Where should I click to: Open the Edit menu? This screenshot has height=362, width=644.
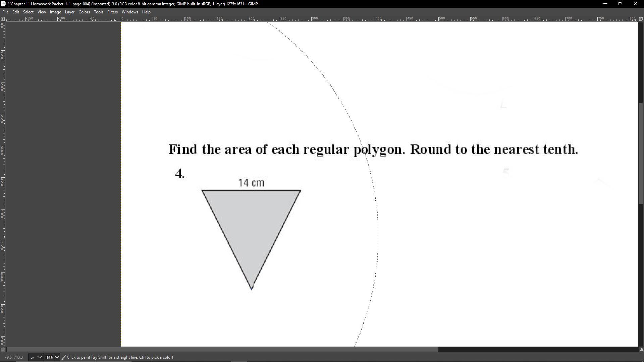click(15, 12)
